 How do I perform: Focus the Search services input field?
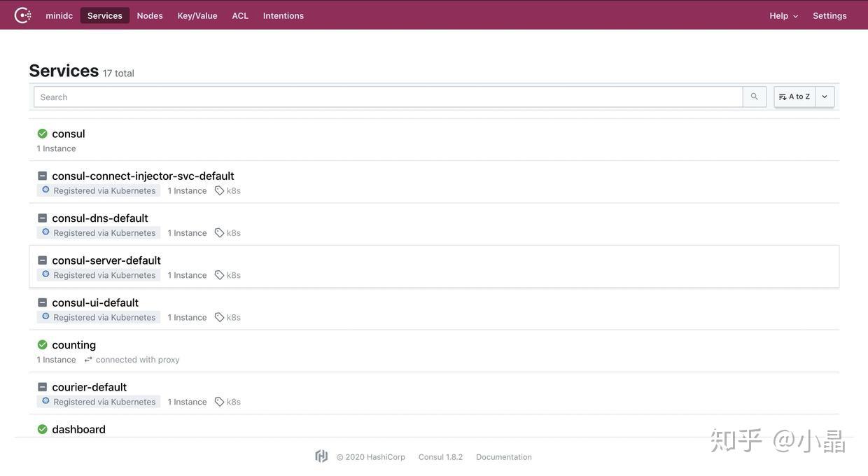coord(388,97)
